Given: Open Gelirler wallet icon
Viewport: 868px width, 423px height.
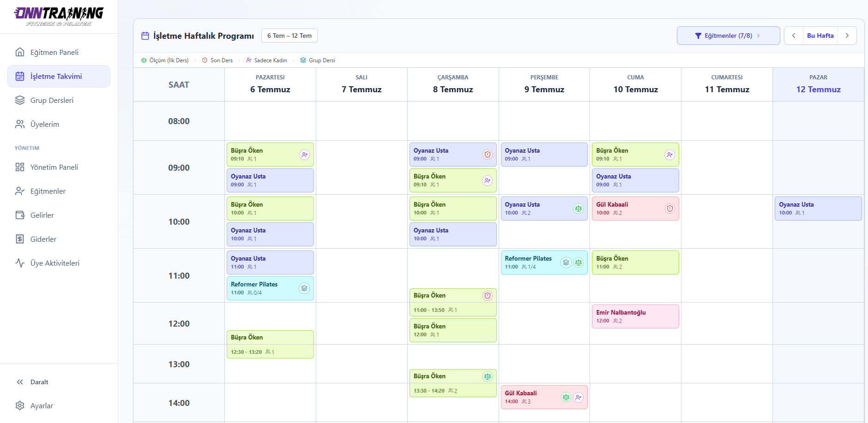Looking at the screenshot, I should tap(20, 215).
